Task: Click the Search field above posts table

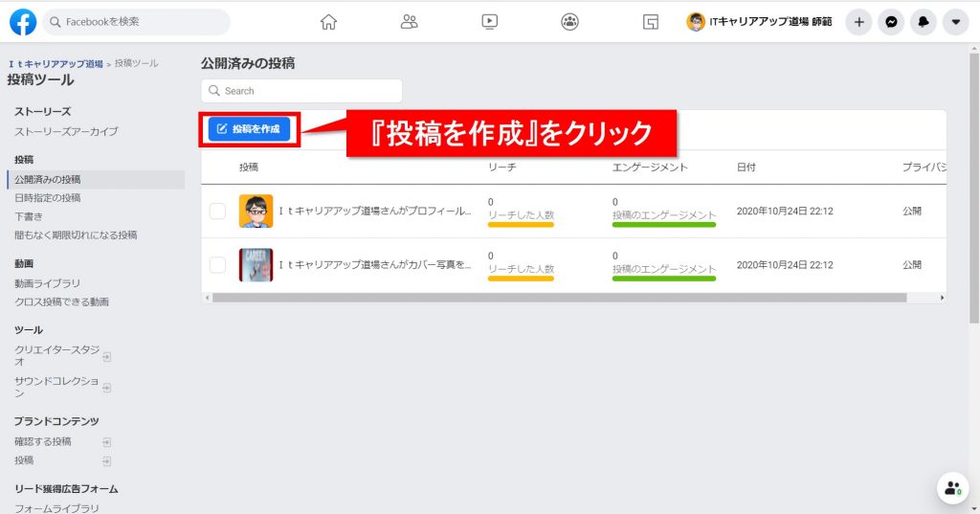Action: (301, 91)
